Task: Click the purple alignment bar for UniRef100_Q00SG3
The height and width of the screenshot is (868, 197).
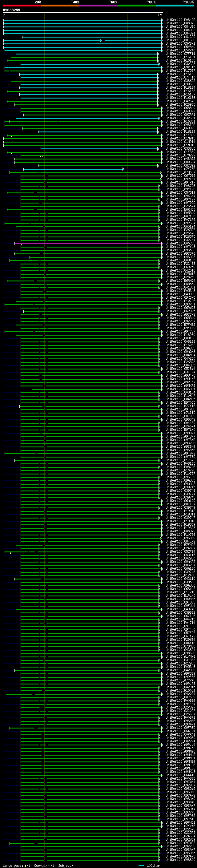Action: pos(89,244)
